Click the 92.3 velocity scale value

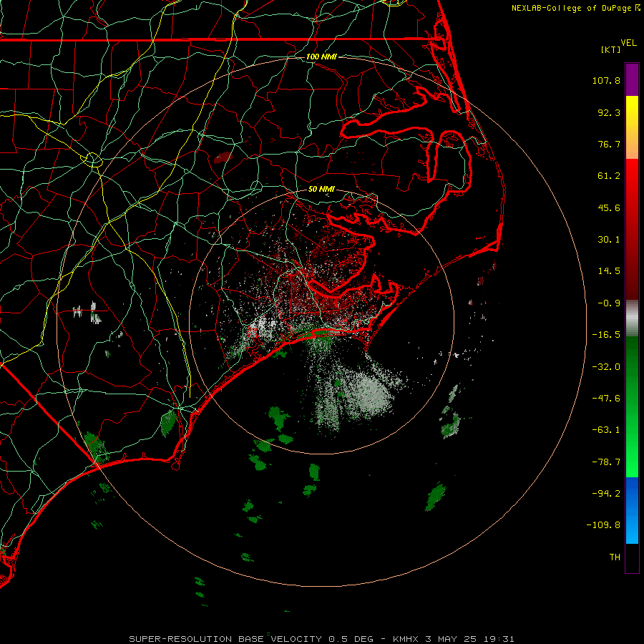pyautogui.click(x=609, y=112)
